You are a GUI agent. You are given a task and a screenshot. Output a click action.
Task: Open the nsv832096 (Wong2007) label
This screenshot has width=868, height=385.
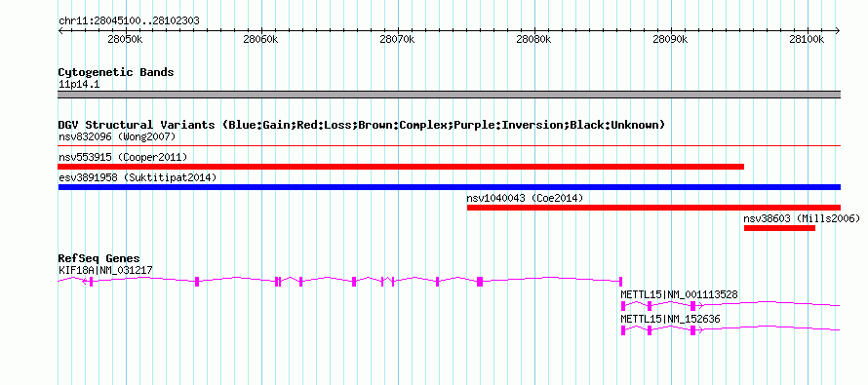(x=117, y=136)
